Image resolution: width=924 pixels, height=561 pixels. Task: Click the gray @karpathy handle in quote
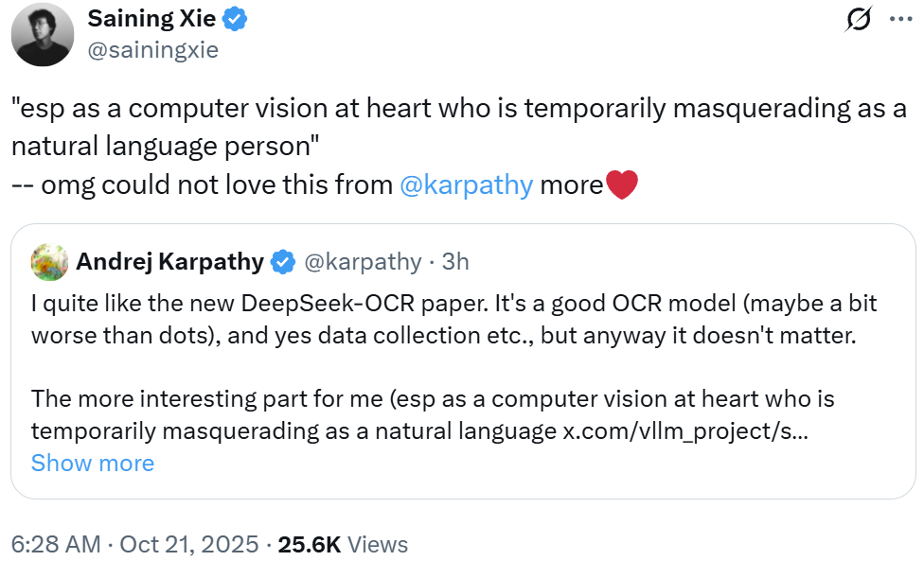(x=363, y=262)
